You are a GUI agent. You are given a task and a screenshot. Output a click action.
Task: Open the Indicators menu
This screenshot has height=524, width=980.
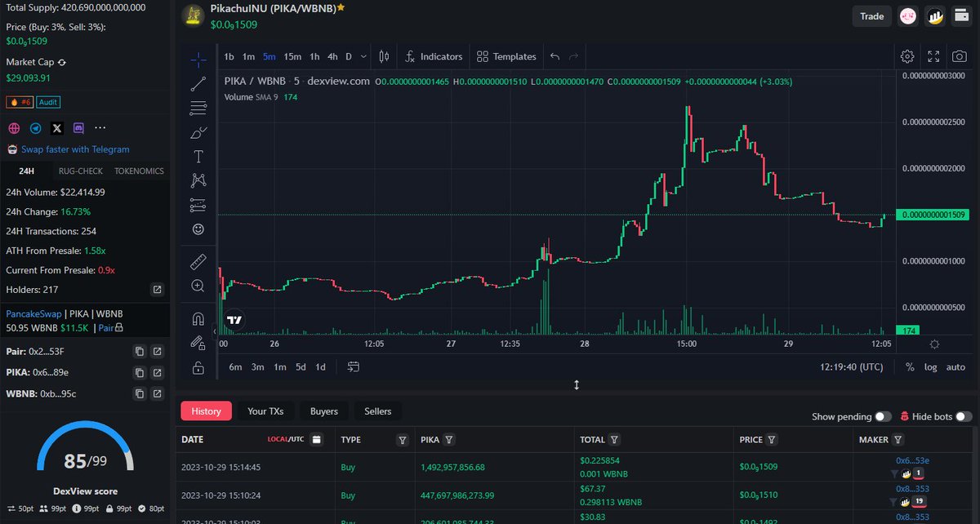(x=433, y=56)
